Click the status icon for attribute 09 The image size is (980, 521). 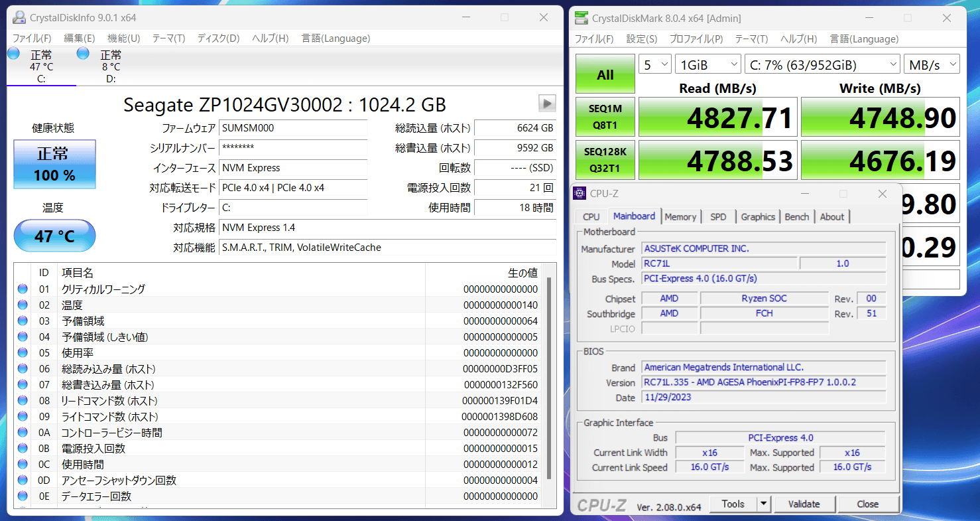tap(23, 416)
